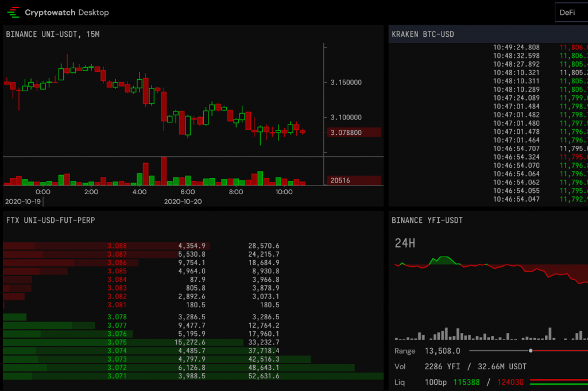The height and width of the screenshot is (391, 588).
Task: Select the ask row at price 3.086
Action: tap(193, 263)
